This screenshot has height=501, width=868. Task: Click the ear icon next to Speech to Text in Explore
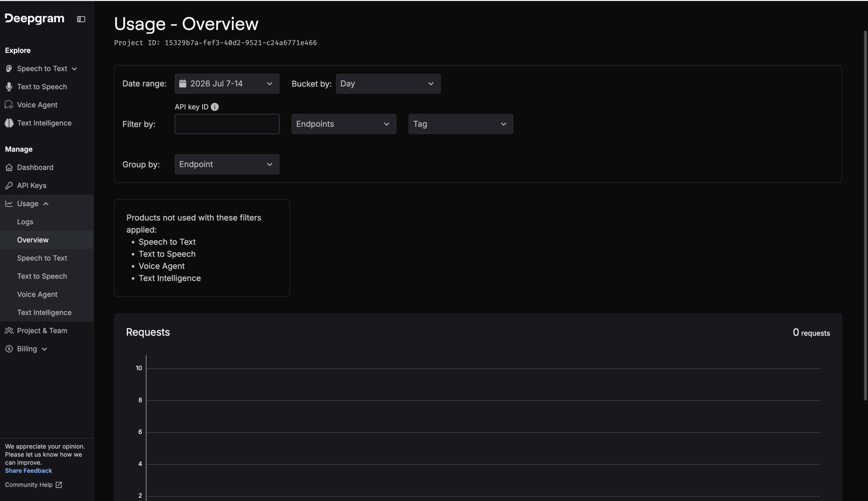pos(9,68)
